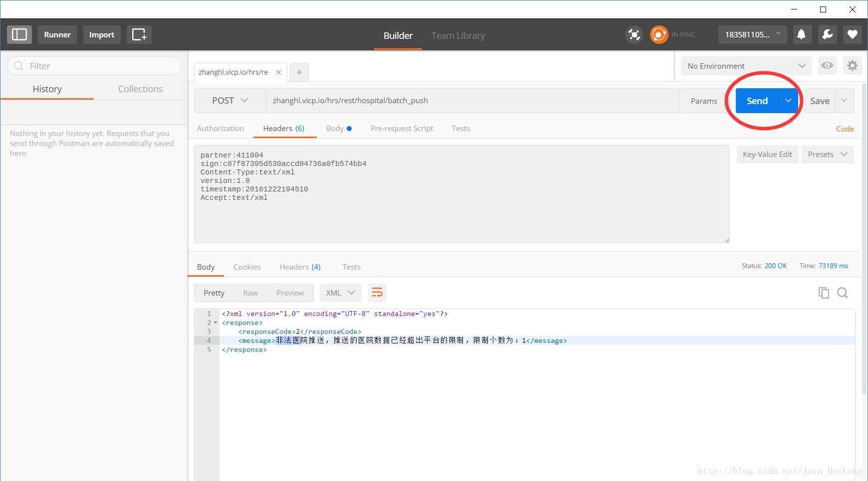This screenshot has height=481, width=868.
Task: Add a new request tab
Action: coord(299,72)
